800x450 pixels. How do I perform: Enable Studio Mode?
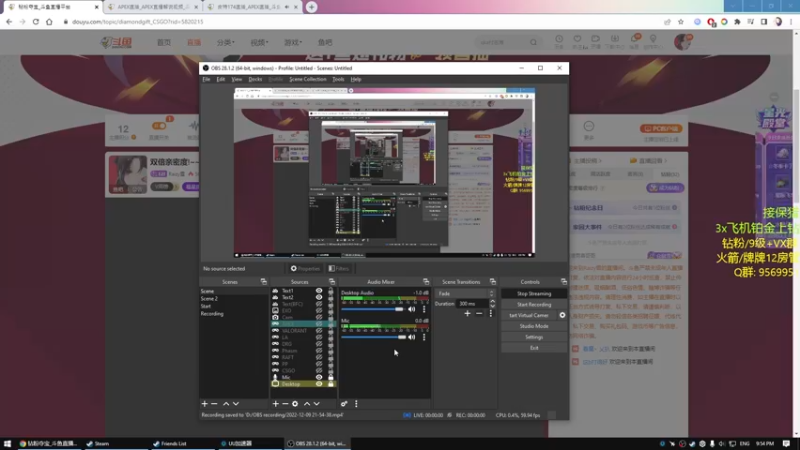534,326
